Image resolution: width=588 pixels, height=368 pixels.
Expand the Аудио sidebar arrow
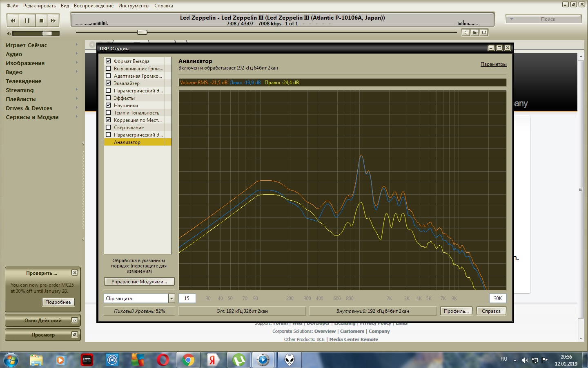[x=76, y=54]
